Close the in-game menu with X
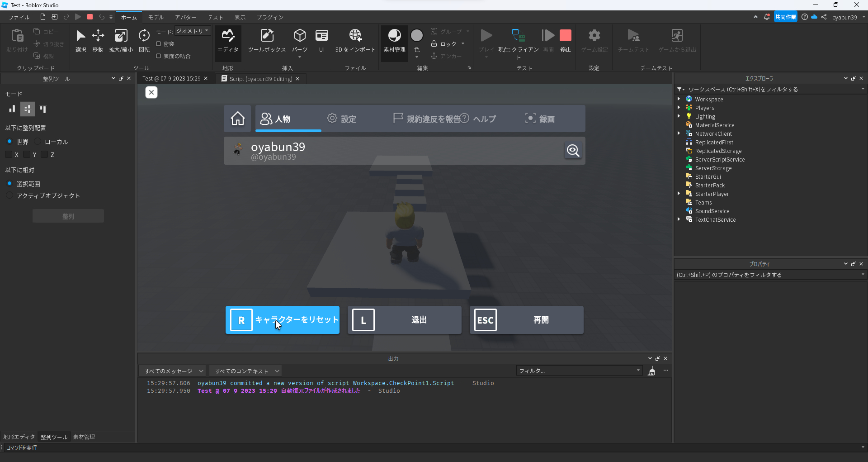Image resolution: width=868 pixels, height=462 pixels. (151, 92)
